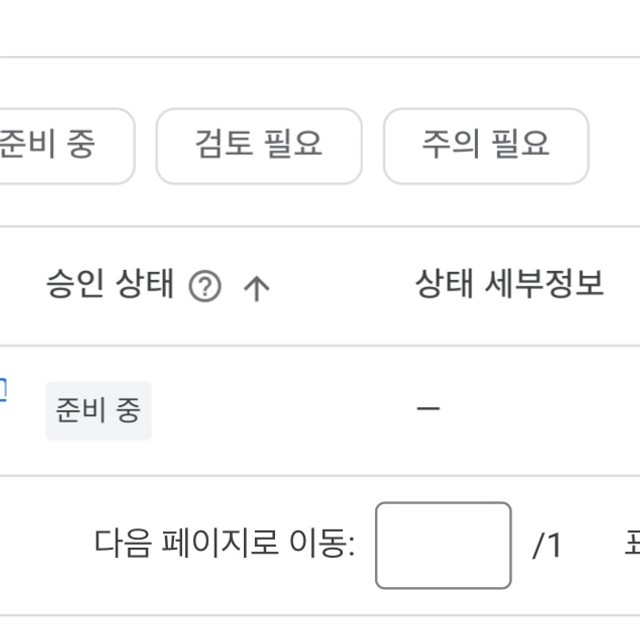
Task: Click the dash under 상태 세부정보
Action: pyautogui.click(x=428, y=408)
